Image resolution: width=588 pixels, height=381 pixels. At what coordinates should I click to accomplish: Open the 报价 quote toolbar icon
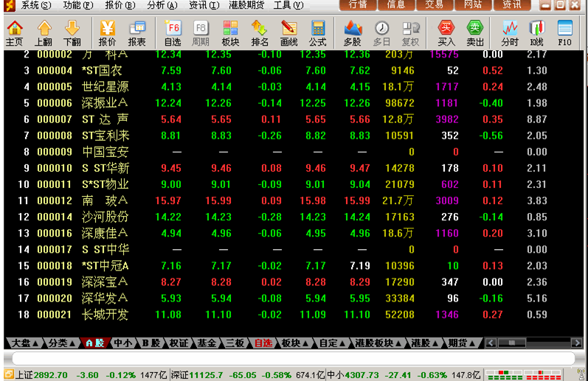[x=107, y=32]
